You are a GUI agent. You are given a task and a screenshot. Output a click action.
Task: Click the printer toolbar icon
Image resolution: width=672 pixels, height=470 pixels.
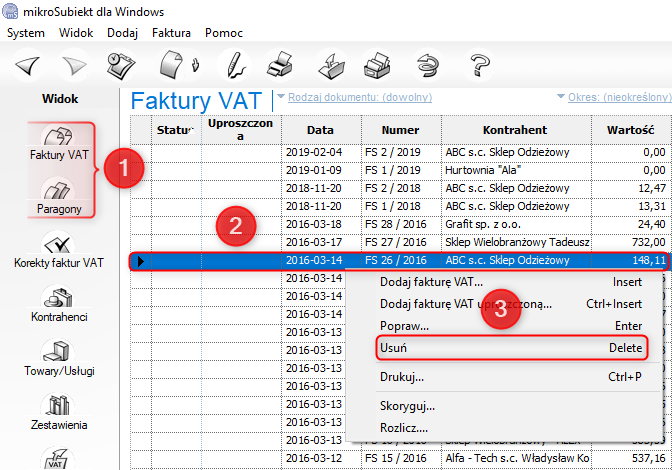[x=280, y=65]
